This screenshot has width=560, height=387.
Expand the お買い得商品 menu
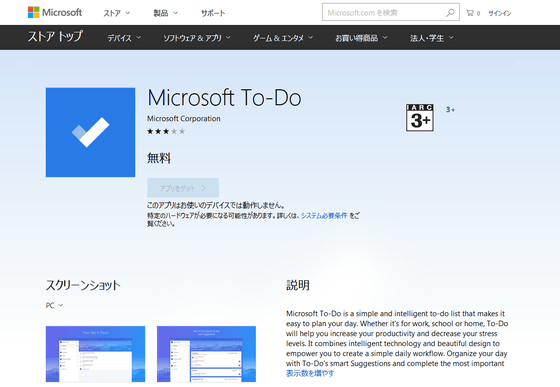[x=361, y=38]
